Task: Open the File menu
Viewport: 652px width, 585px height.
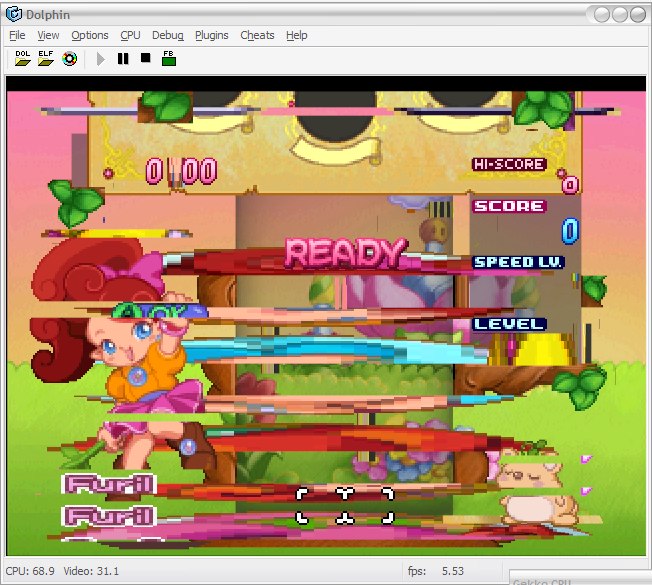Action: [17, 35]
